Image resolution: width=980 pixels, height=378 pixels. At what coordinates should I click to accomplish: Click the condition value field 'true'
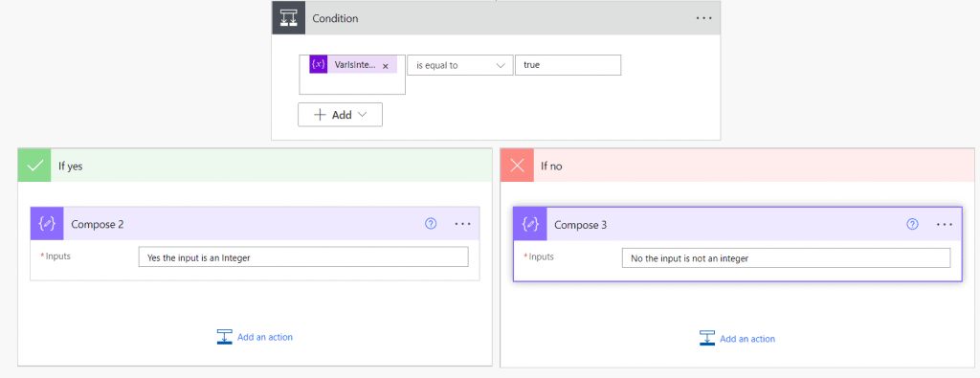pyautogui.click(x=568, y=65)
